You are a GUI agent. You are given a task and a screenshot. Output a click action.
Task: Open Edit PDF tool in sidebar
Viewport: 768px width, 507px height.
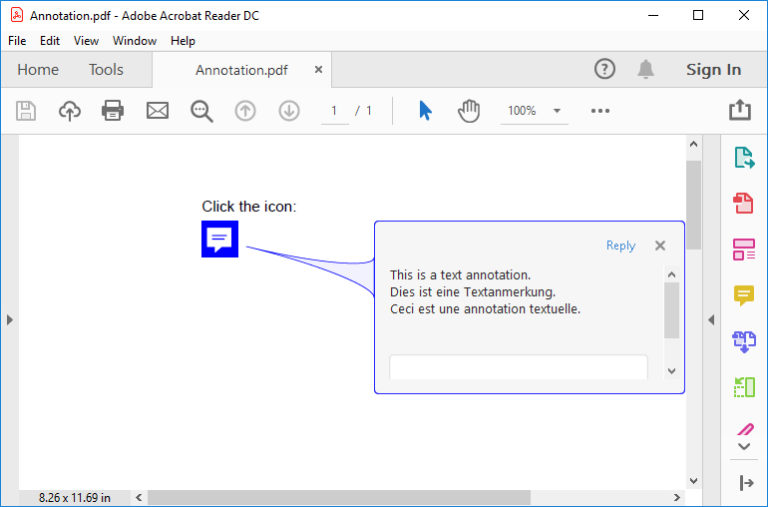tap(744, 249)
